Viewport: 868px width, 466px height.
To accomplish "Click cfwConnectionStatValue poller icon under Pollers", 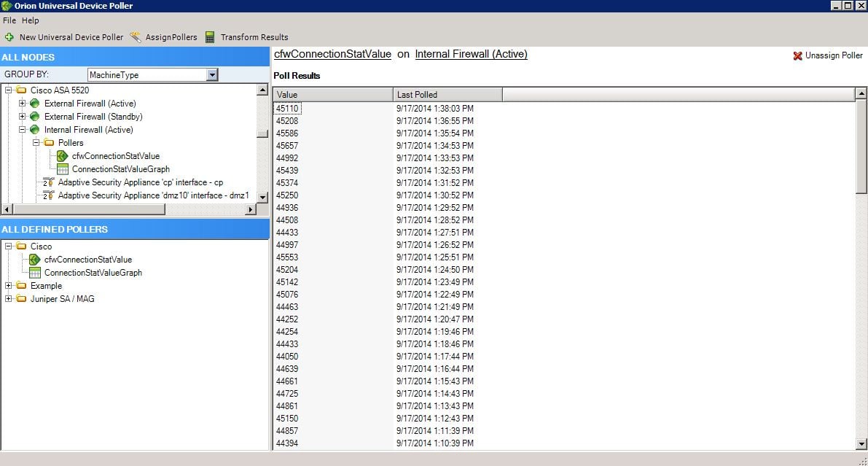I will click(63, 156).
